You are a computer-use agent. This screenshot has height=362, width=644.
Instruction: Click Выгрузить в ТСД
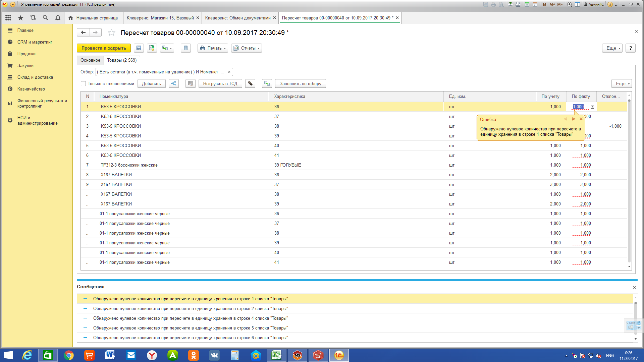pos(220,84)
